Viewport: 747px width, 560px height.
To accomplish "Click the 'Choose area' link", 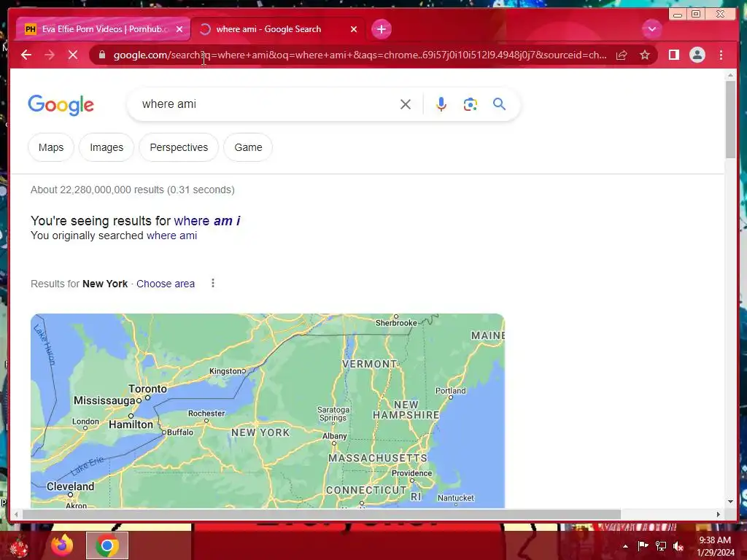I will (x=166, y=284).
